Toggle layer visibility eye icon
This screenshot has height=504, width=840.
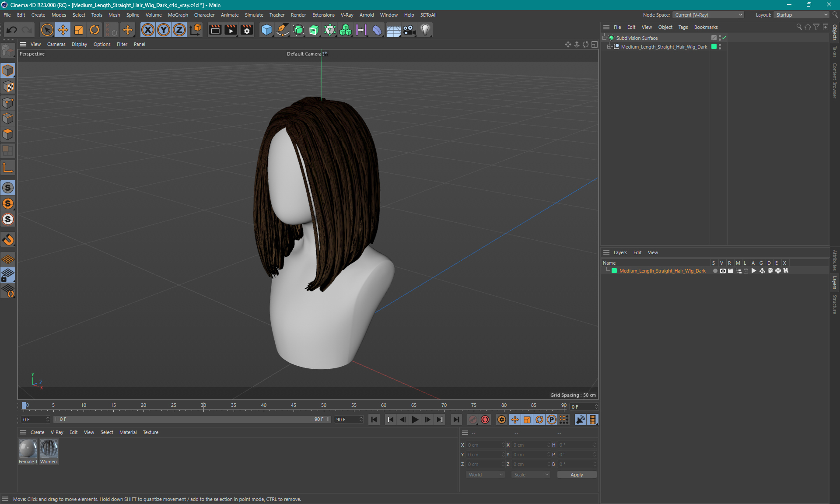pos(723,271)
